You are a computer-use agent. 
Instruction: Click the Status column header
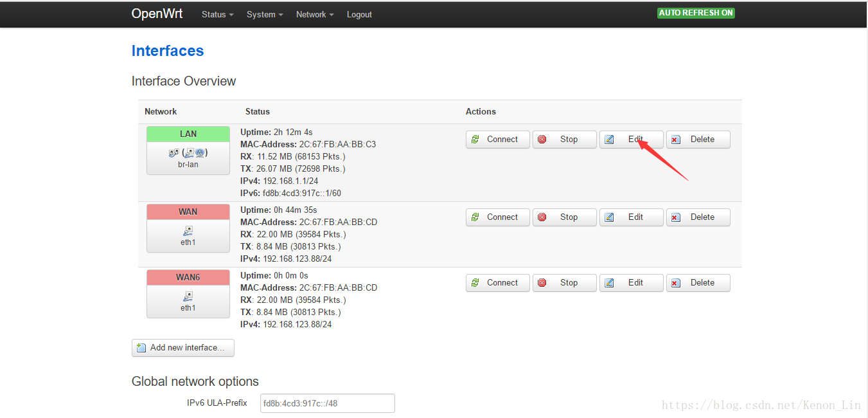click(x=258, y=112)
